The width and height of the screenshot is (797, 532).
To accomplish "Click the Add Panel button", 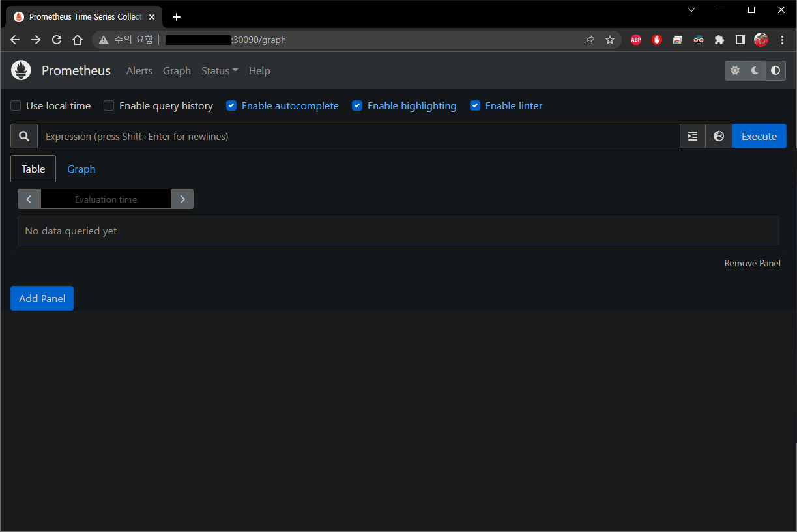I will (x=42, y=298).
